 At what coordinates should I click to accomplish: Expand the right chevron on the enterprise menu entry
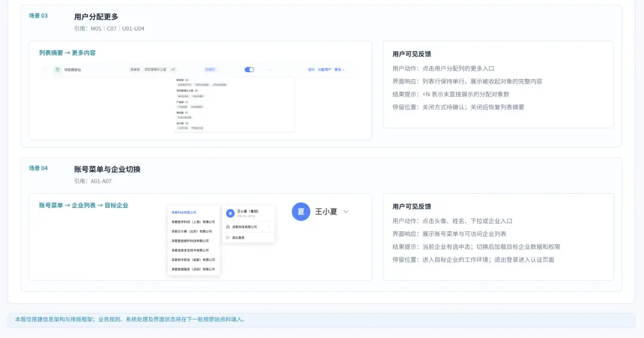pyautogui.click(x=269, y=227)
